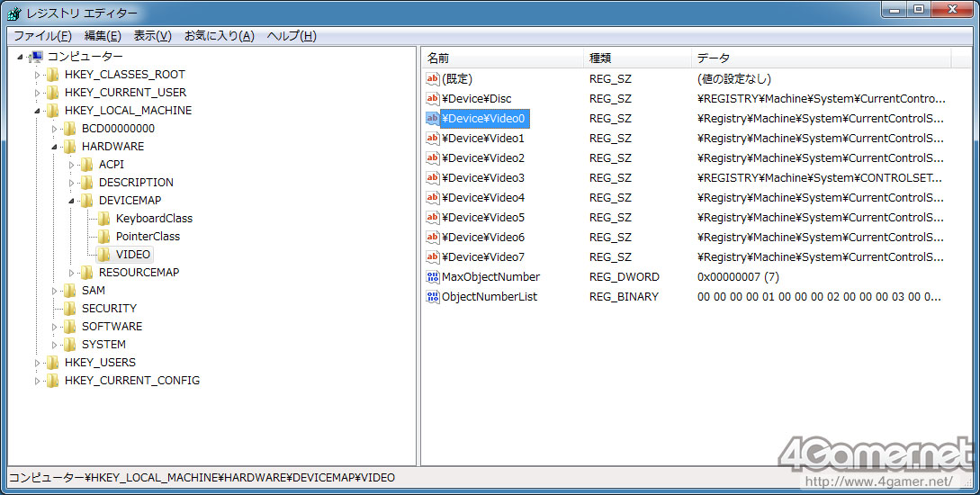Click the SOFTWARE folder icon
The width and height of the screenshot is (980, 495).
(x=70, y=326)
